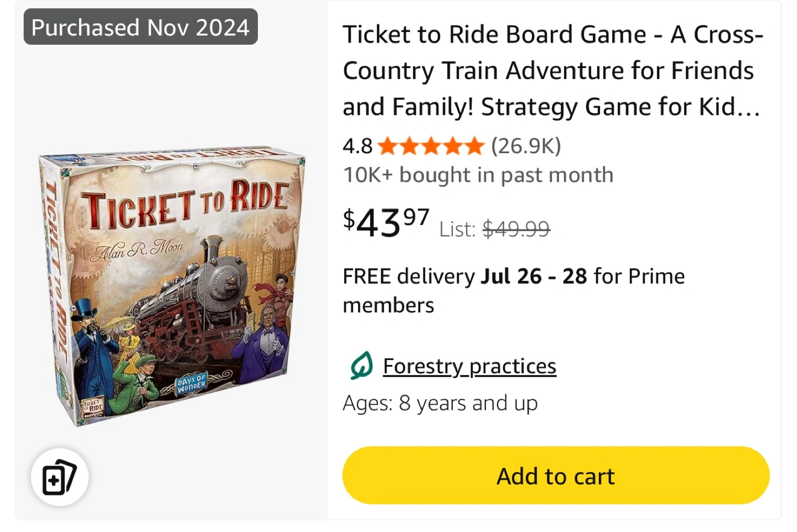Tap the compare cards icon on product image
Screen dimensions: 797x532
[x=60, y=477]
